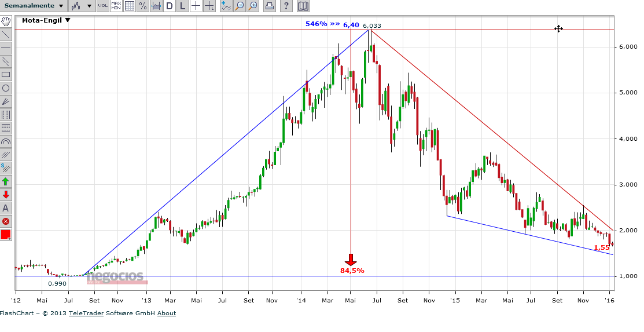Click the '14 year axis label
This screenshot has width=644, height=332.
[x=301, y=301]
